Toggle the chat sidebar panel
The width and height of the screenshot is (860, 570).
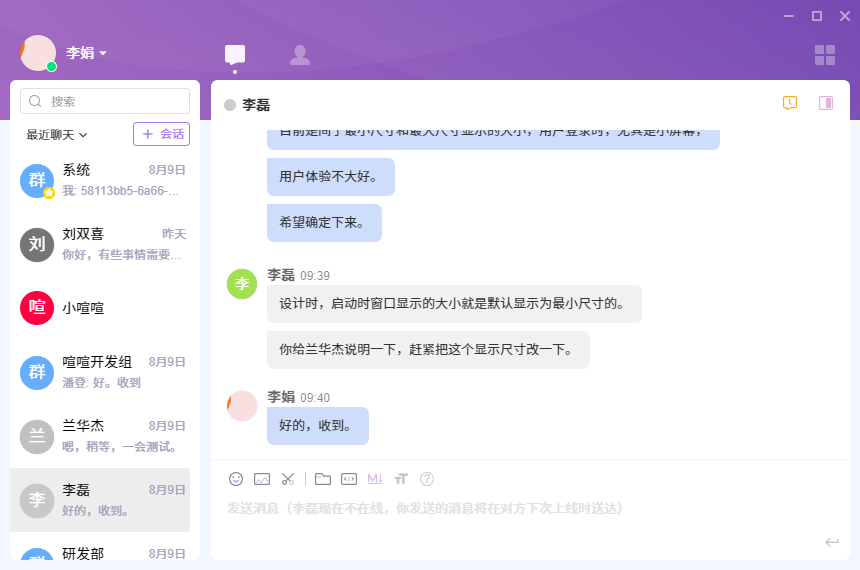[x=826, y=103]
